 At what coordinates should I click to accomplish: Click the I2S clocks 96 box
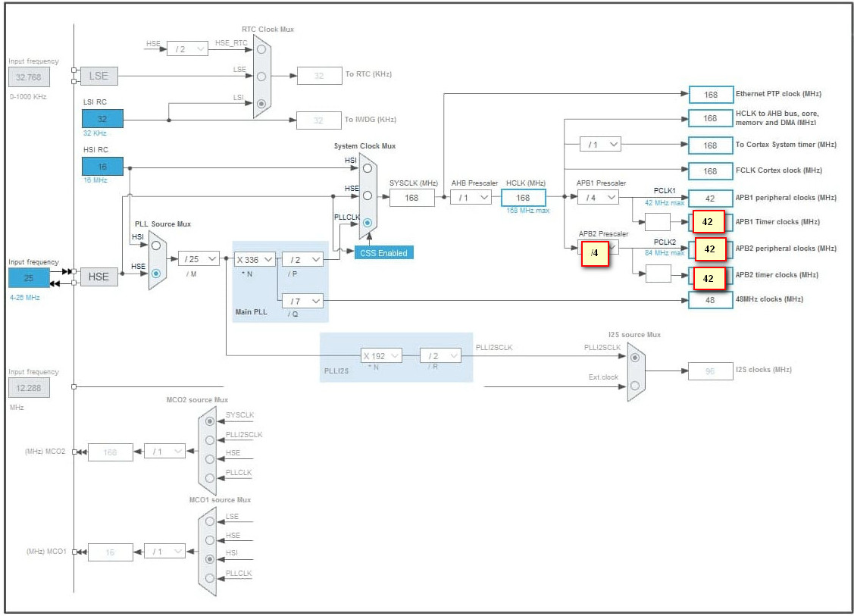[710, 371]
